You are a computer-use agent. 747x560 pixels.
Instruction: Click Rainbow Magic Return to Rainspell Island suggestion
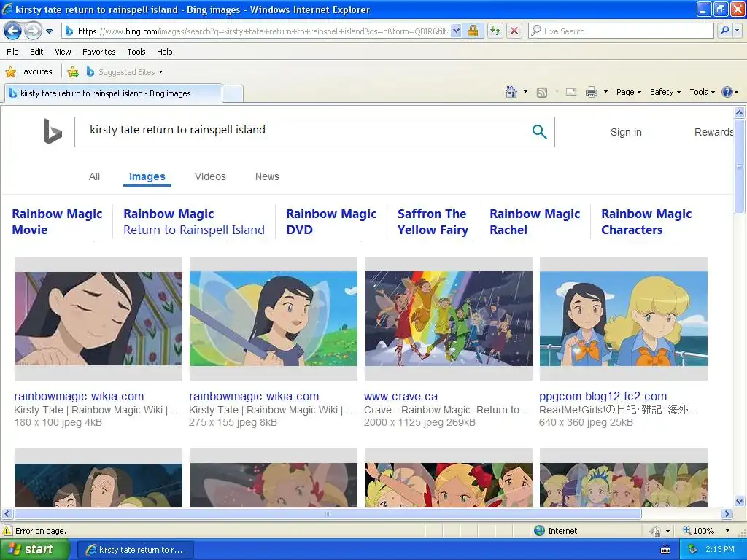194,222
